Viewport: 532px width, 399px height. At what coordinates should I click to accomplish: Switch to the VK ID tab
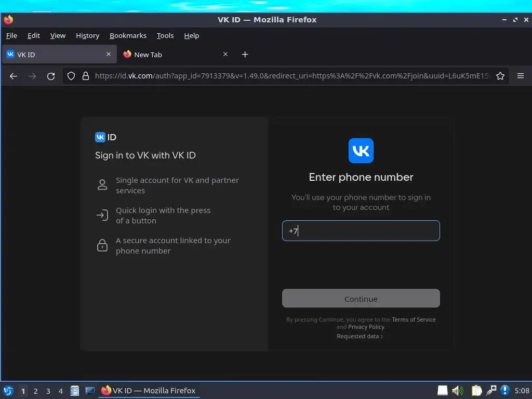[59, 54]
